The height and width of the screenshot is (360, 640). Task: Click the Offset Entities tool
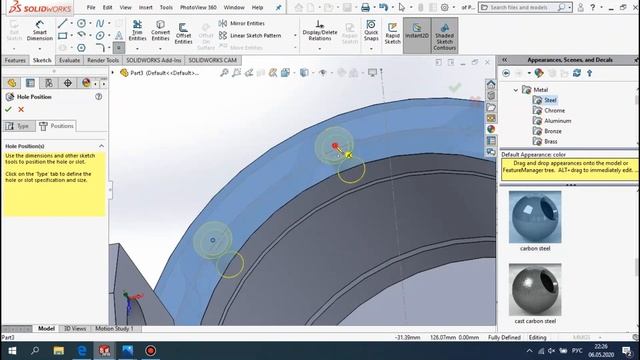183,33
